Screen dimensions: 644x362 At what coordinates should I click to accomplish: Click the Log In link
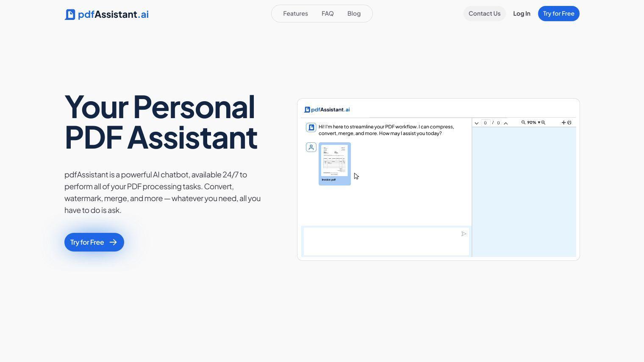click(522, 14)
